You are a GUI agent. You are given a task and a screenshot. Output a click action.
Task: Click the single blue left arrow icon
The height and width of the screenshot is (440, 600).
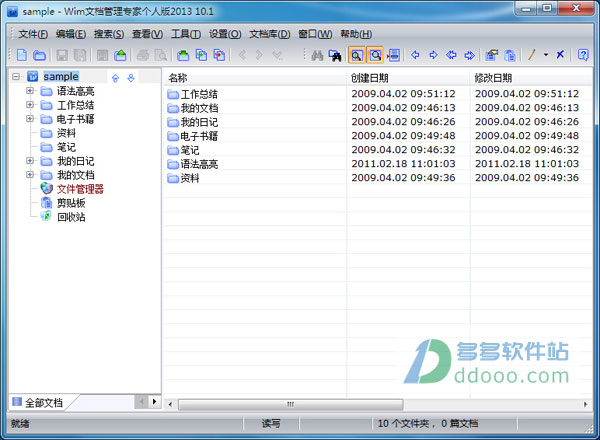415,55
